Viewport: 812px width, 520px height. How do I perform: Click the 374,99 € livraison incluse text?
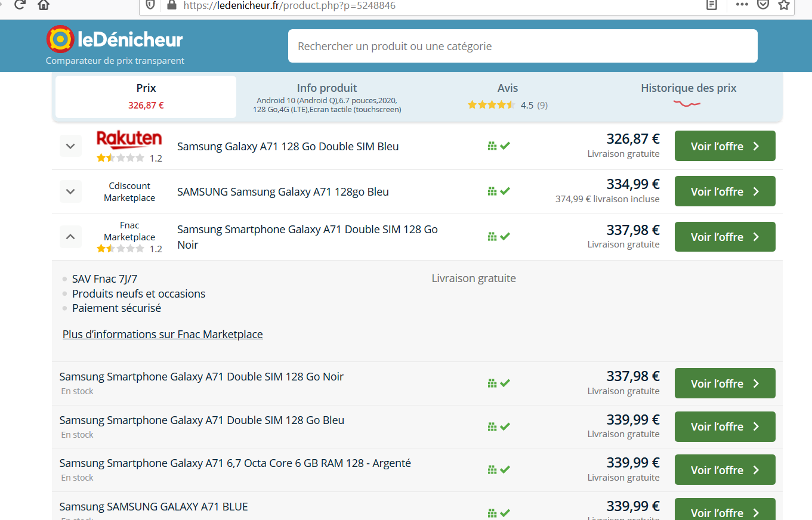(607, 199)
